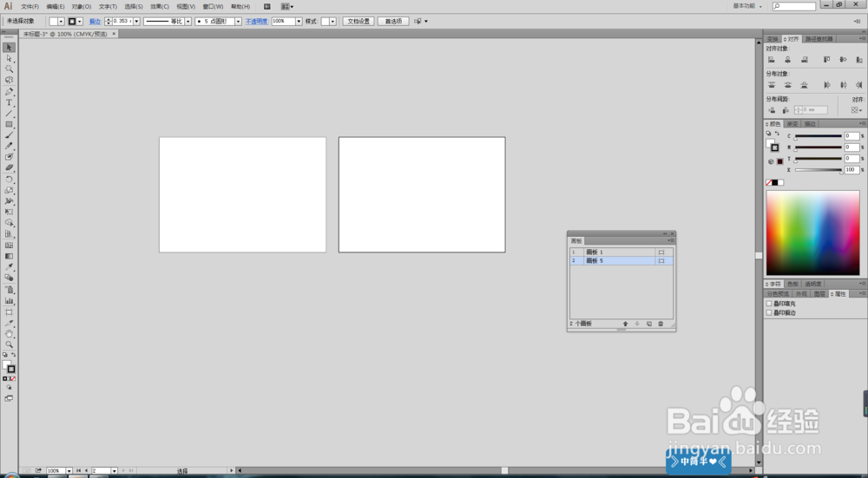The image size is (868, 478).
Task: Enable 叠印描边 checkbox
Action: click(x=769, y=312)
